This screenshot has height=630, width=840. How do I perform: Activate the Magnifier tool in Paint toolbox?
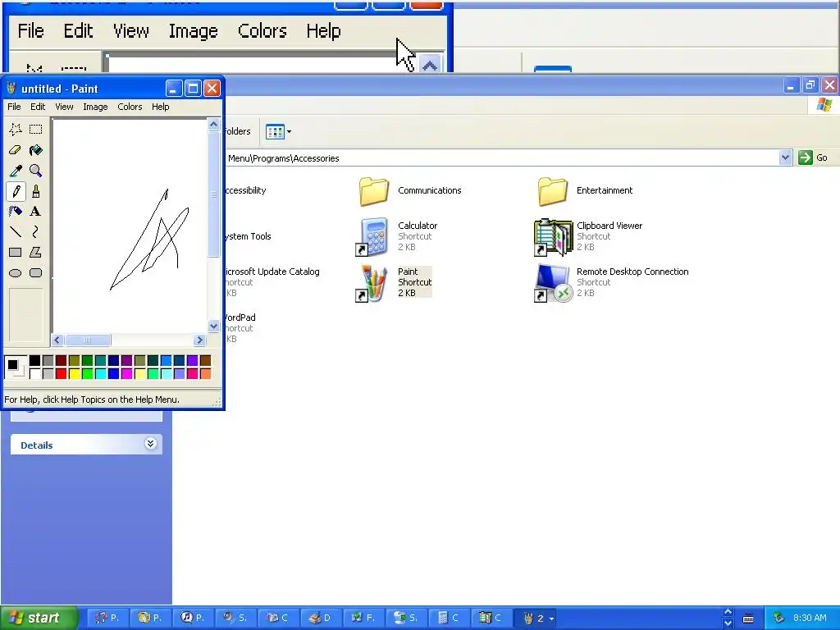pyautogui.click(x=36, y=171)
